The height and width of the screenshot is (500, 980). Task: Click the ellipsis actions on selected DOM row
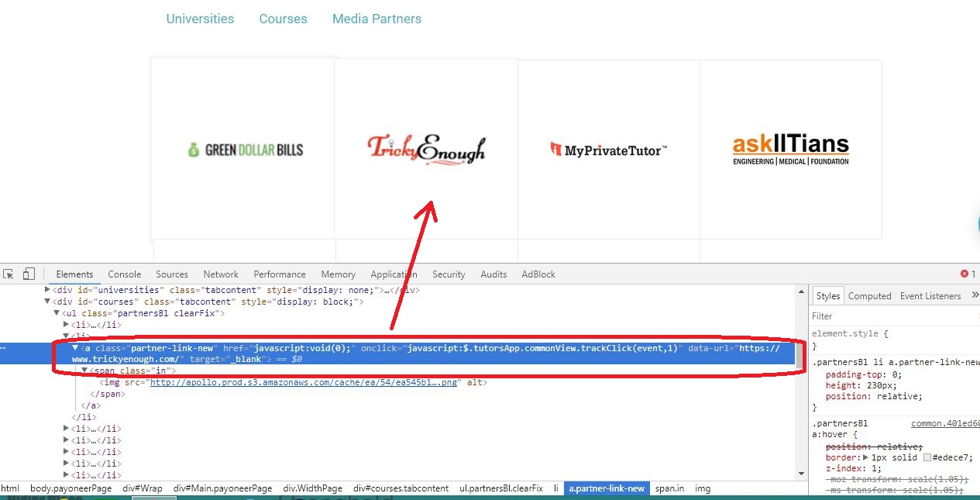pyautogui.click(x=5, y=348)
